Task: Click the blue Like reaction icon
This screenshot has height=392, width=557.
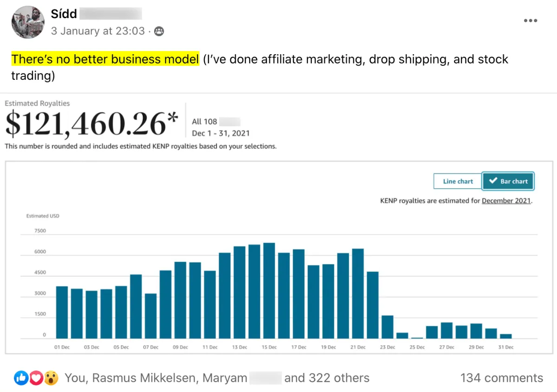Action: (21, 378)
